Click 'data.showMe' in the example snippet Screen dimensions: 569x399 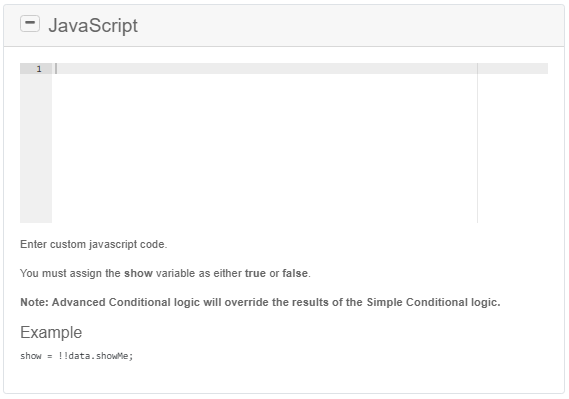98,356
